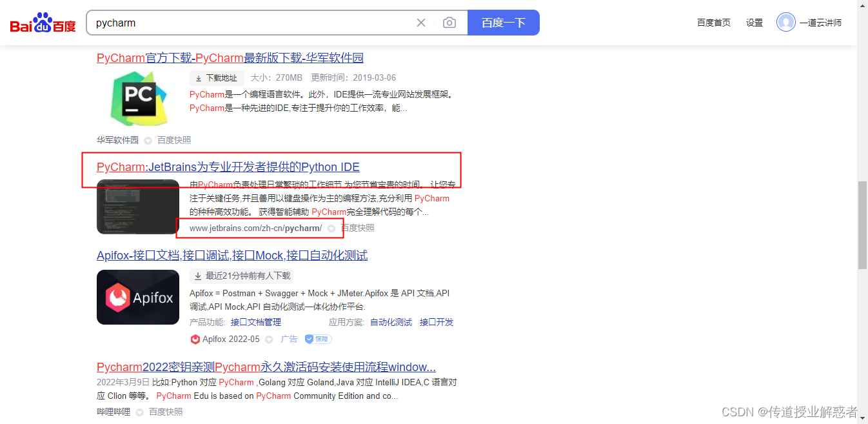Open camera image search icon
The image size is (868, 424).
click(449, 23)
